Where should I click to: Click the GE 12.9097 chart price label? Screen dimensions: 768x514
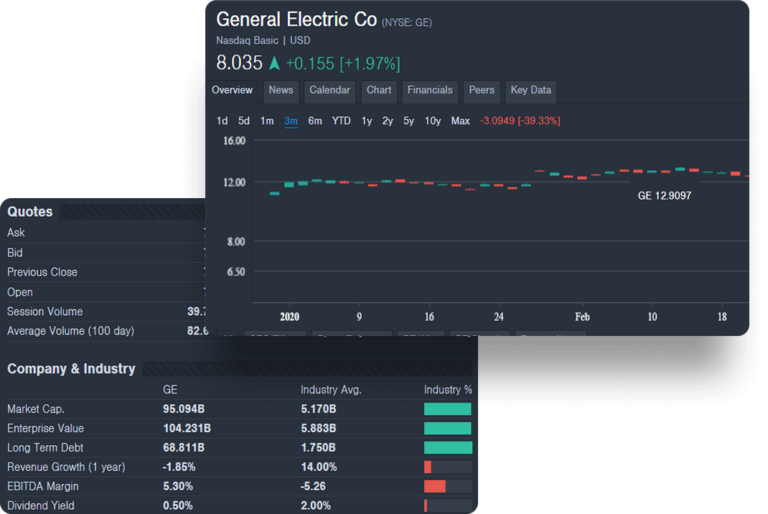click(x=664, y=196)
